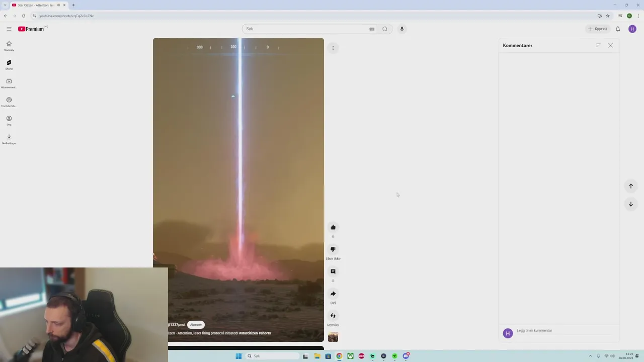Screen dimensions: 644x362
Task: Open the short's sound thumbnail
Action: (333, 337)
